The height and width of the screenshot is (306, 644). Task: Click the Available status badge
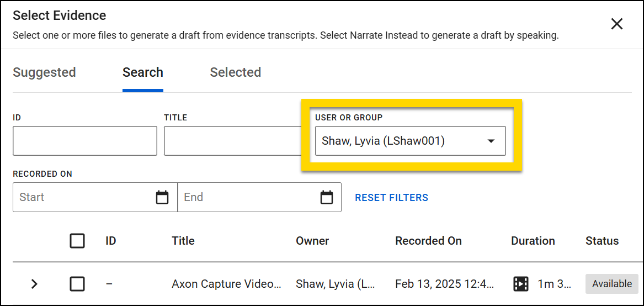tap(611, 284)
